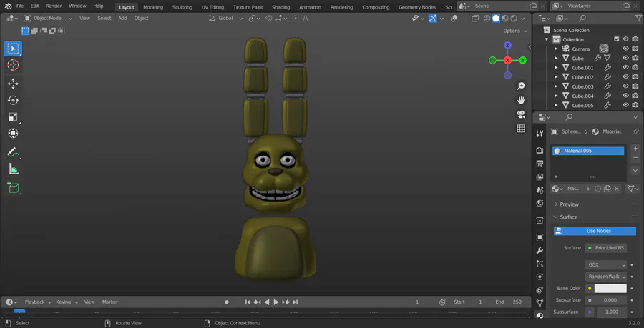Click the red X axis on navigation gizmo

[x=507, y=60]
